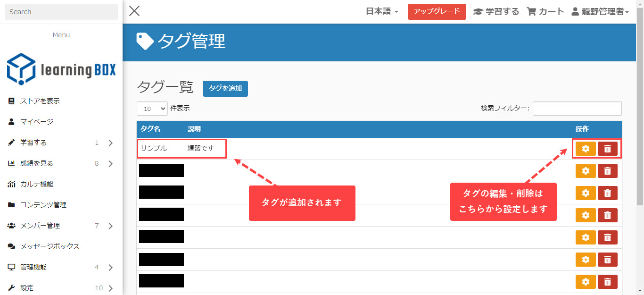Open the カート shopping cart
Image resolution: width=644 pixels, height=295 pixels.
(545, 12)
